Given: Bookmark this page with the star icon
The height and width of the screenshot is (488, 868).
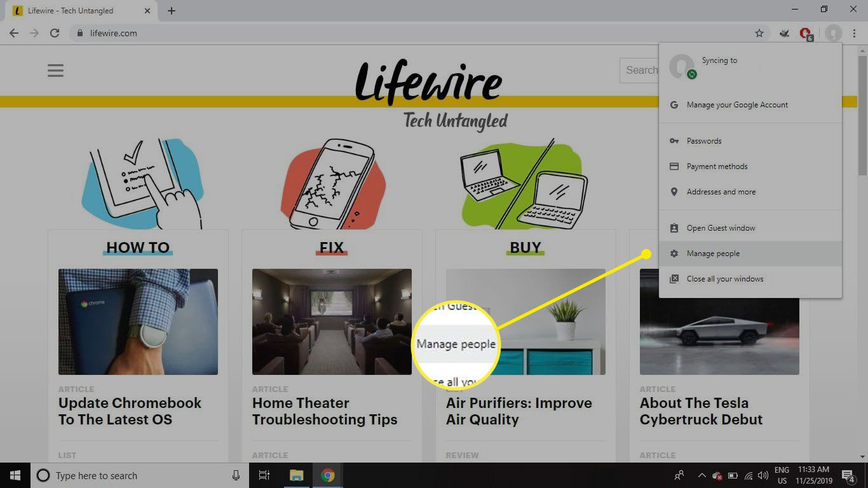Looking at the screenshot, I should (x=759, y=33).
